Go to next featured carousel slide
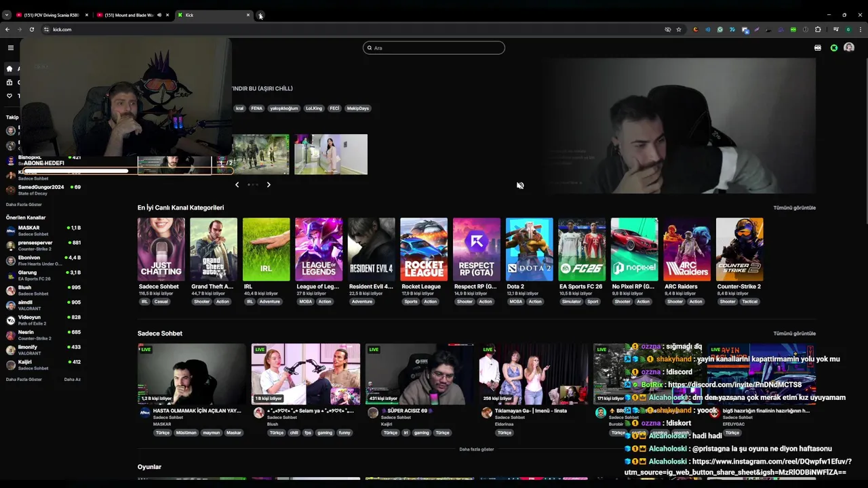Screen dimensions: 868x488 pyautogui.click(x=269, y=184)
